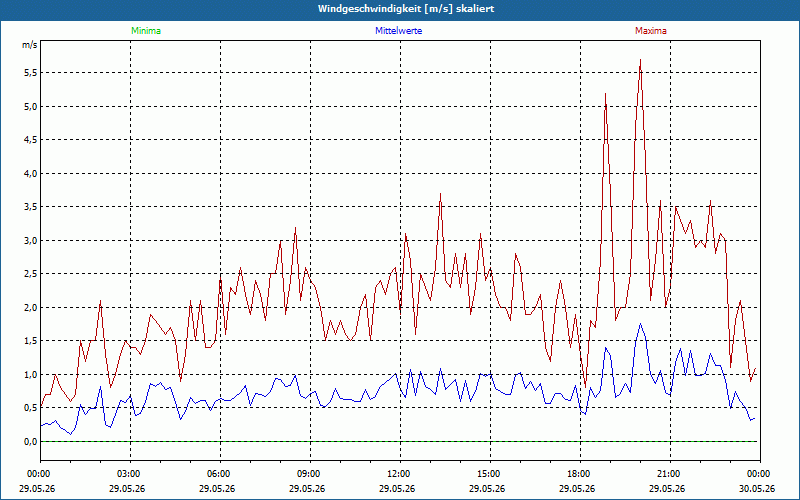
Task: Click the 15:00 time axis label
Action: (x=490, y=474)
